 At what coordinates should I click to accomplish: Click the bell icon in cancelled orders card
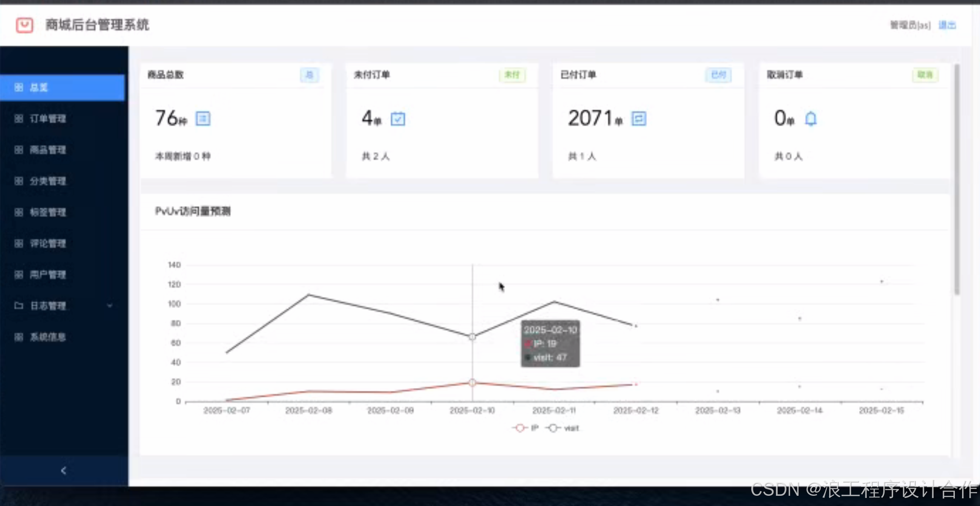(810, 119)
